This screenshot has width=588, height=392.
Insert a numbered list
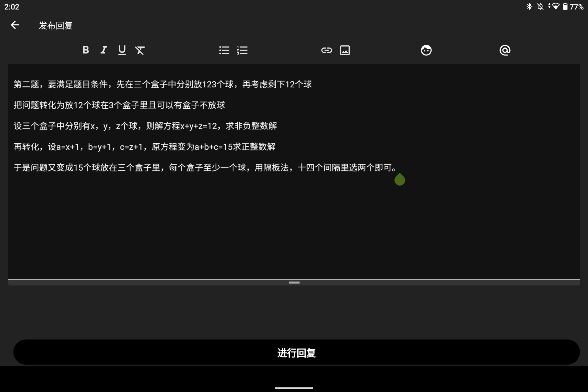(x=242, y=50)
